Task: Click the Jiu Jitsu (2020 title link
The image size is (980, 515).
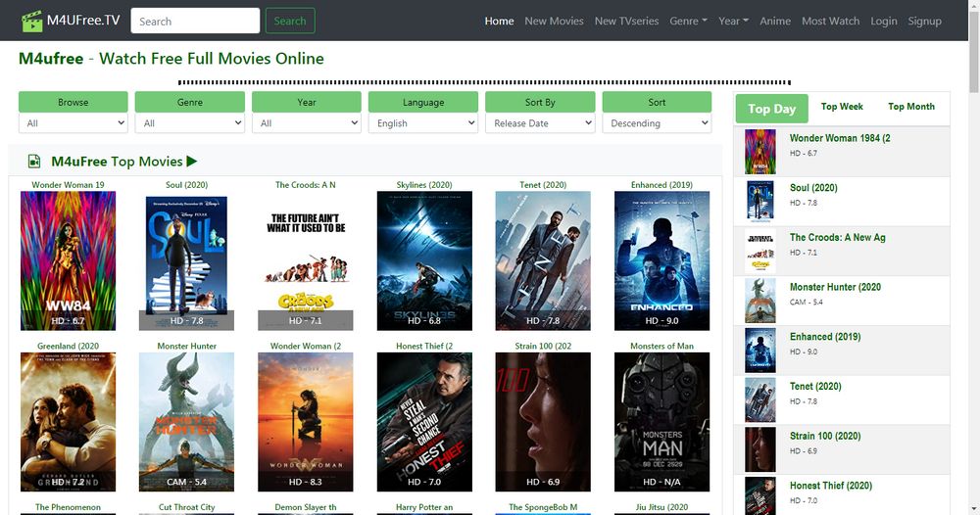Action: click(x=661, y=507)
